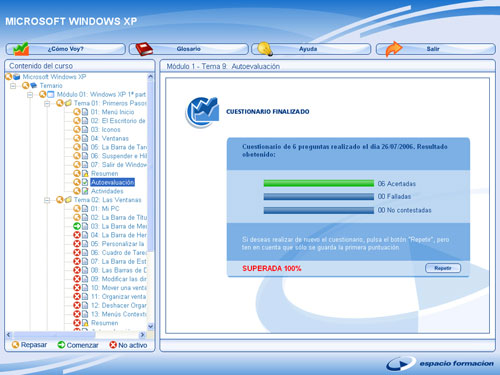Viewport: 500px width, 375px height.
Task: Select the Microsoft Windows XP root tree item
Action: pyautogui.click(x=54, y=77)
